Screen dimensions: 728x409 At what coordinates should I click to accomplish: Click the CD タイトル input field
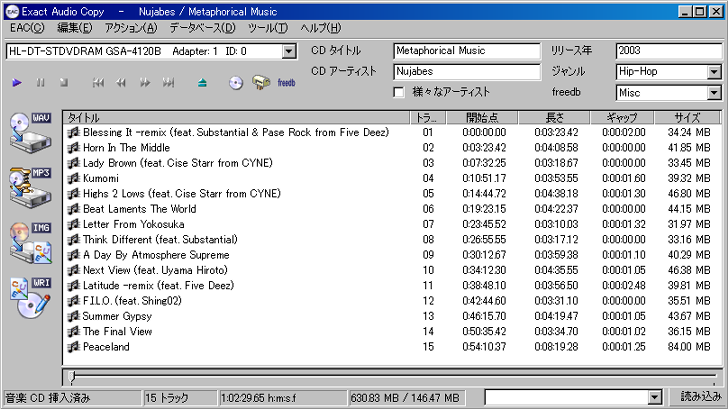(x=467, y=51)
